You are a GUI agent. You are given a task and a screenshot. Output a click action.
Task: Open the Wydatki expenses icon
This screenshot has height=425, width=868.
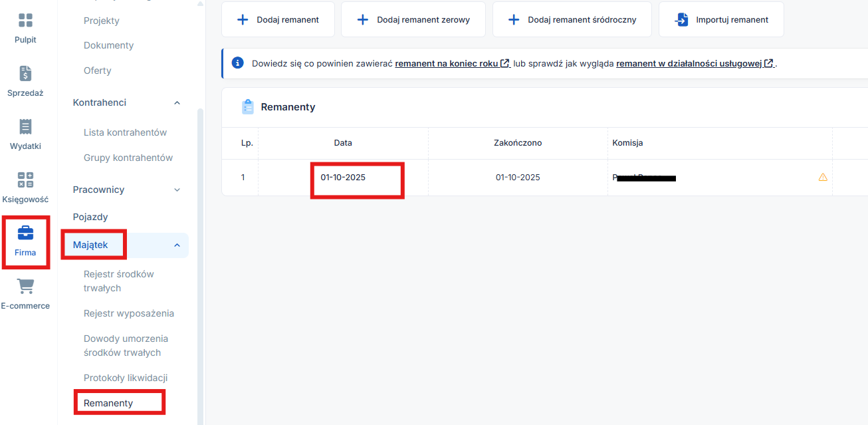click(x=25, y=127)
